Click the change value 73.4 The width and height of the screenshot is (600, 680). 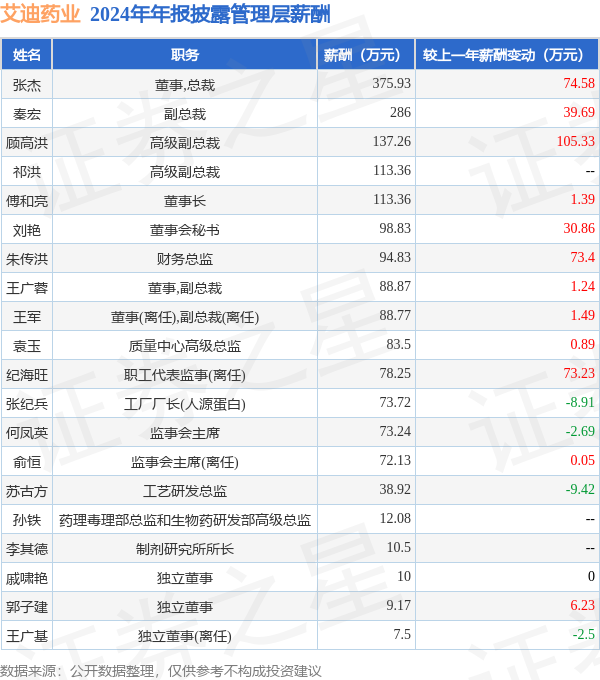click(582, 257)
